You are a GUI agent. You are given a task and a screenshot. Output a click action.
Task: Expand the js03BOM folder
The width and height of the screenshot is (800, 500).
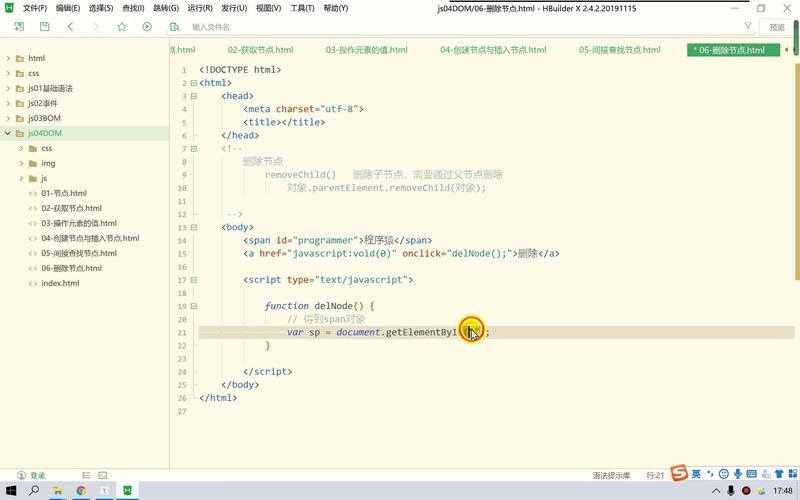(x=8, y=118)
